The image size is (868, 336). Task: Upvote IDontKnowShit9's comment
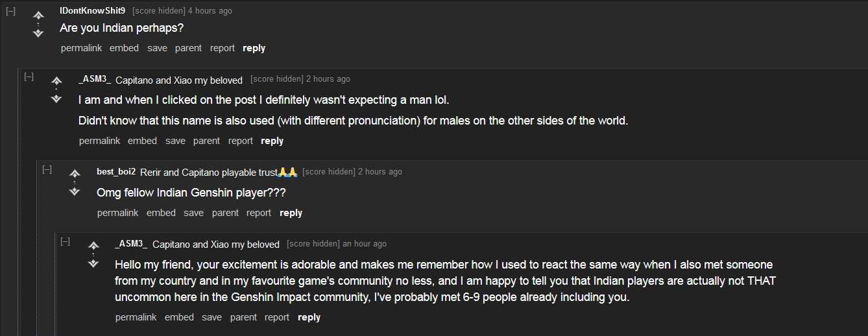(38, 15)
